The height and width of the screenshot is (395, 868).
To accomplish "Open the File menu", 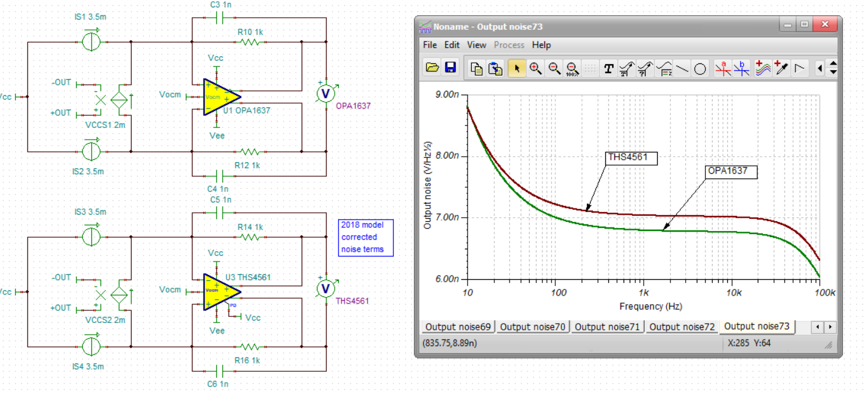I will (x=430, y=45).
